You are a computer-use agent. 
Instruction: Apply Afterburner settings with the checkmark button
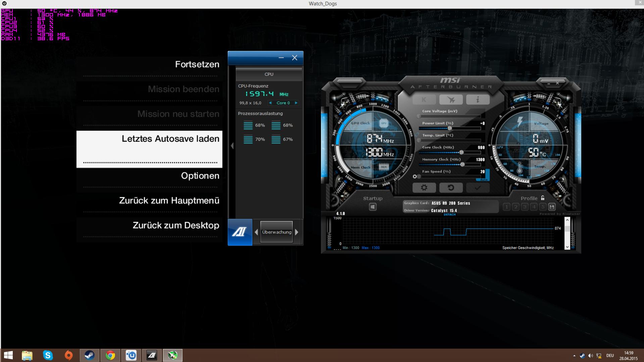point(478,188)
